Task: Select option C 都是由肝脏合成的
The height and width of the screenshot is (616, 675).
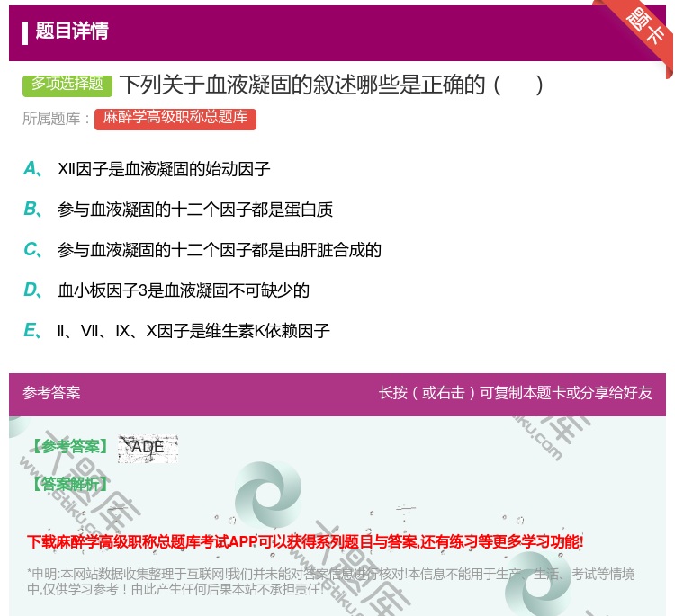Action: tap(219, 250)
